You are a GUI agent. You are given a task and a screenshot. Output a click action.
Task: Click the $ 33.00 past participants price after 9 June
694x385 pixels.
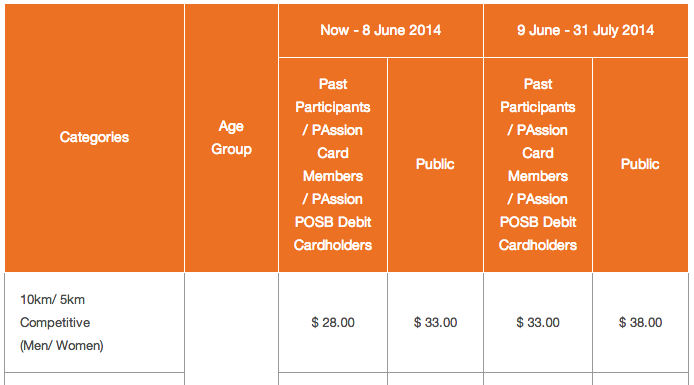tap(538, 323)
